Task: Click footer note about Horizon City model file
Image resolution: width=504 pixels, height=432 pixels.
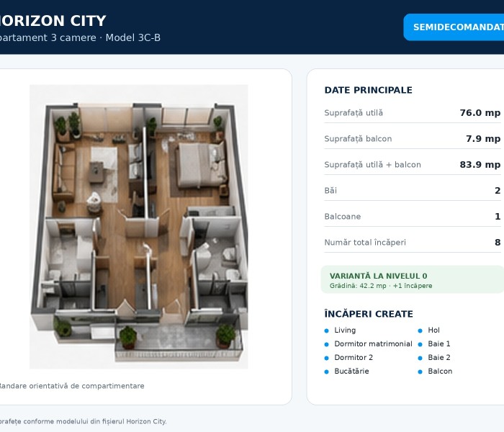Action: pos(83,421)
